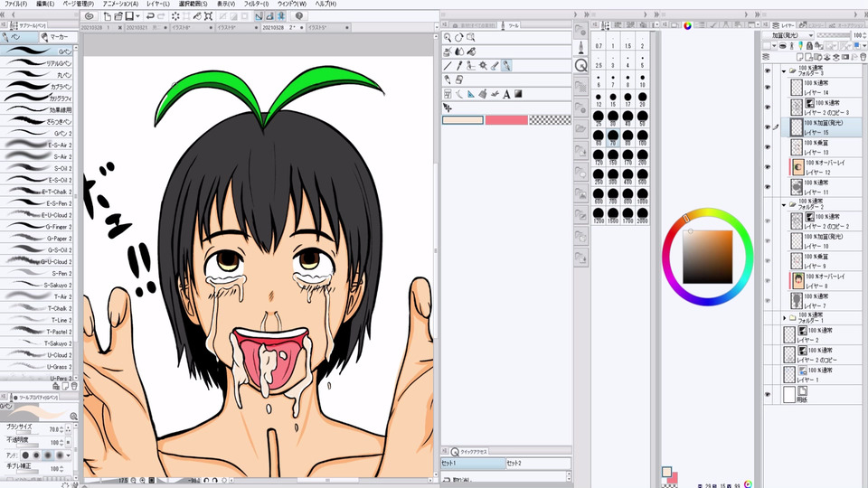The image size is (868, 488).
Task: Hide layer レイヤー 14 eye icon
Action: pos(768,88)
